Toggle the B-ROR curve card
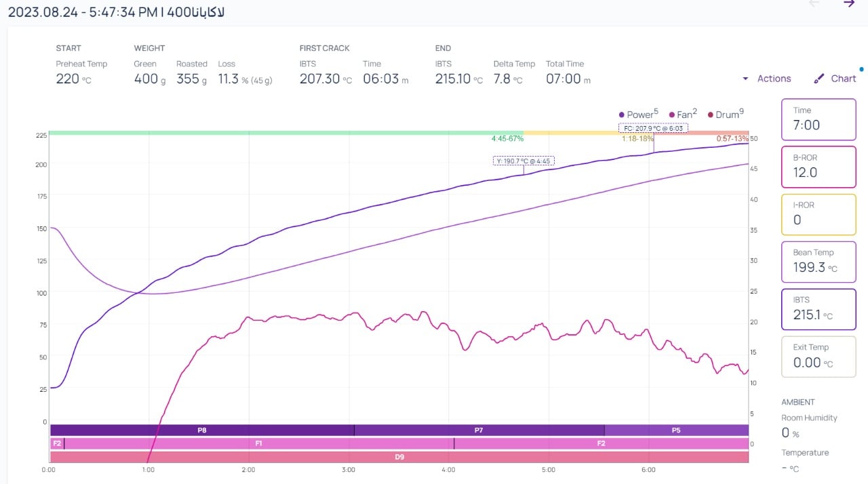The height and width of the screenshot is (484, 868). 818,167
